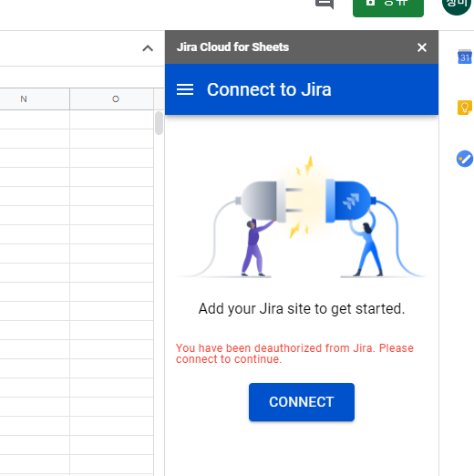Close the Jira Cloud for Sheets sidebar
Image resolution: width=474 pixels, height=476 pixels.
422,47
